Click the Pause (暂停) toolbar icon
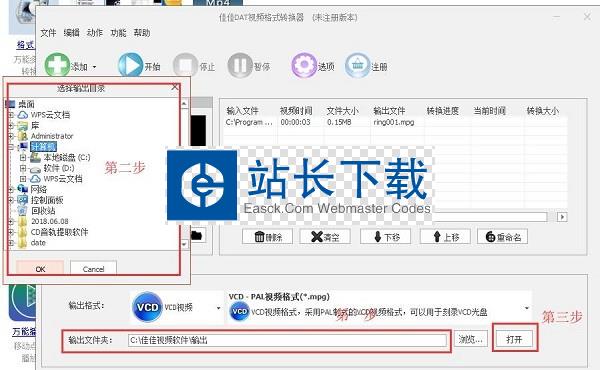This screenshot has height=370, width=600. pyautogui.click(x=240, y=65)
